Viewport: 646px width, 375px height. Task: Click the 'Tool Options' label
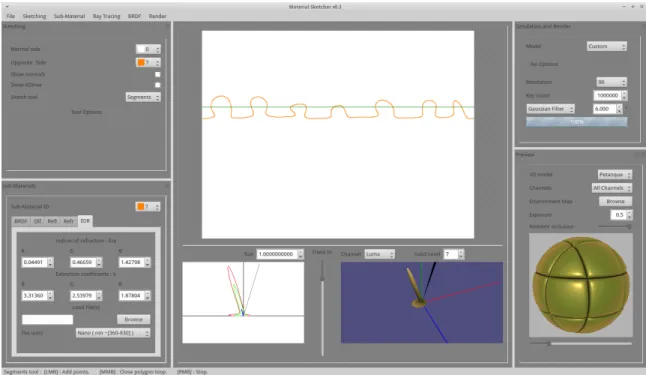click(x=86, y=112)
